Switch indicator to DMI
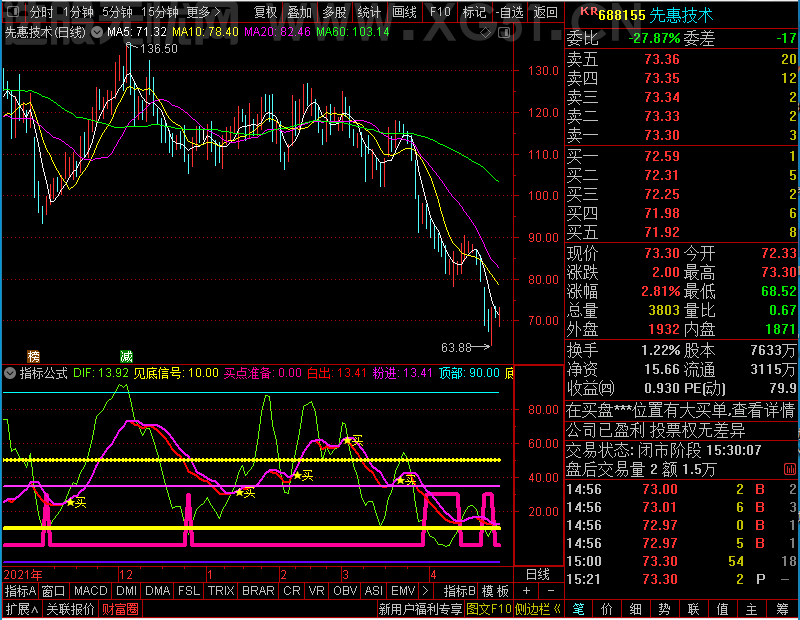The width and height of the screenshot is (800, 620). pyautogui.click(x=126, y=591)
